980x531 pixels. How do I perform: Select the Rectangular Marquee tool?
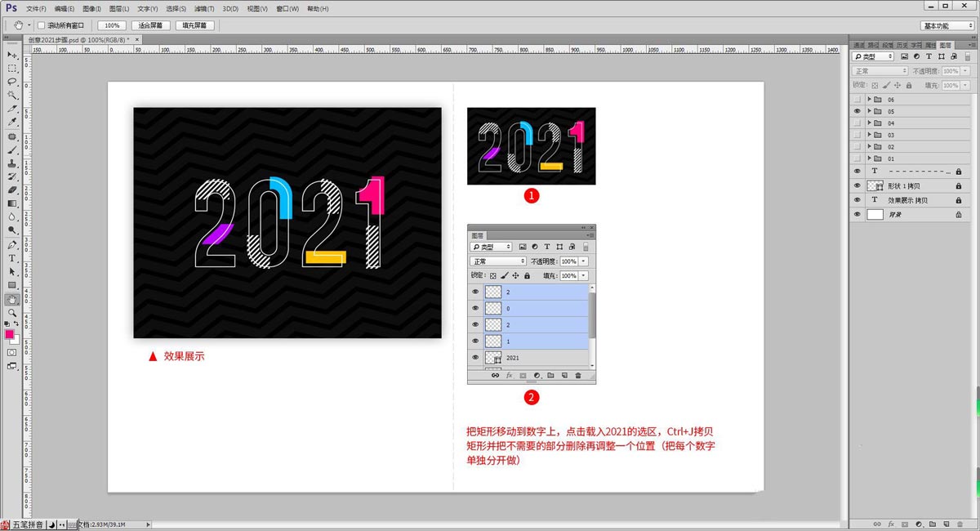point(12,69)
